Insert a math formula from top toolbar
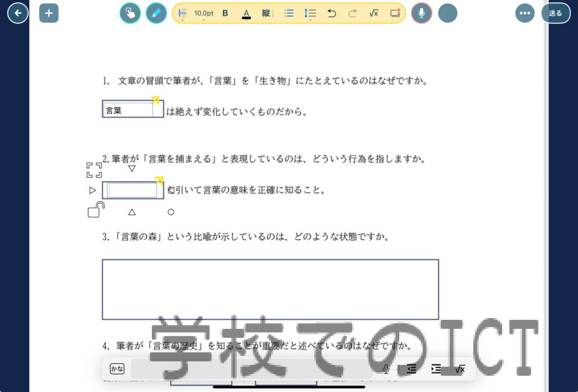Image resolution: width=578 pixels, height=392 pixels. [x=373, y=13]
